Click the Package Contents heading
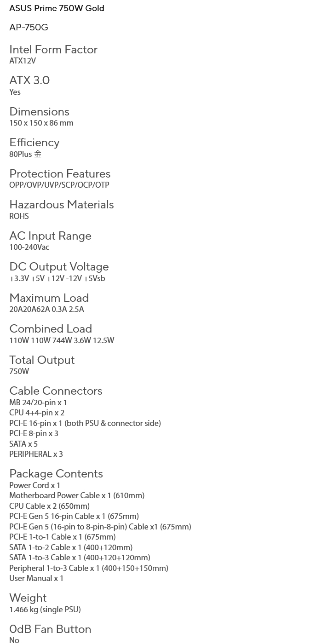Viewport: 322px width, 644px height. [x=56, y=474]
